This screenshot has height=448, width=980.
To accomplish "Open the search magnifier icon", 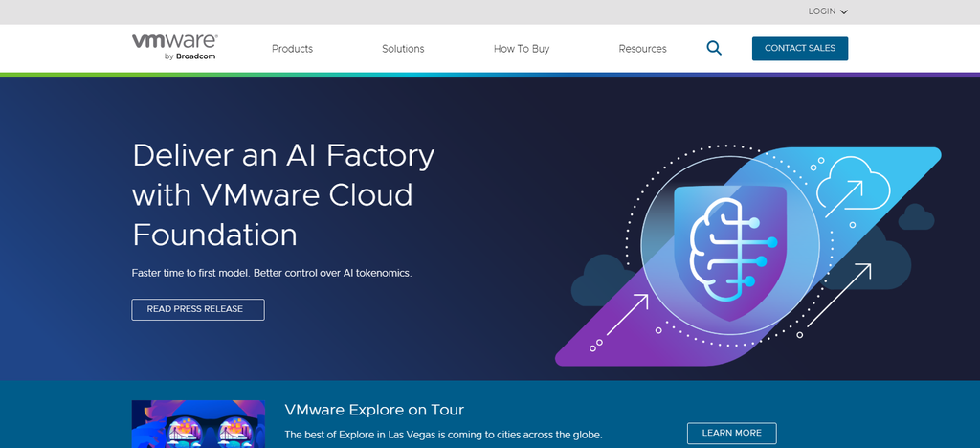I will click(x=714, y=48).
